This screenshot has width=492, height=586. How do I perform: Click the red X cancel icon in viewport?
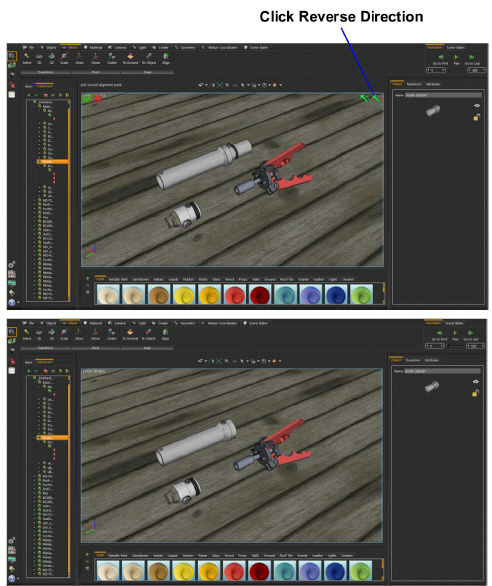[x=98, y=98]
